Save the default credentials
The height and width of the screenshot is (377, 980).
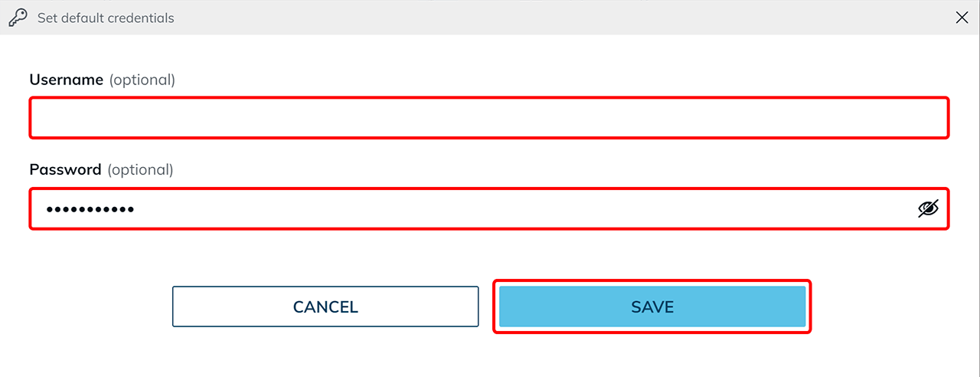[652, 307]
